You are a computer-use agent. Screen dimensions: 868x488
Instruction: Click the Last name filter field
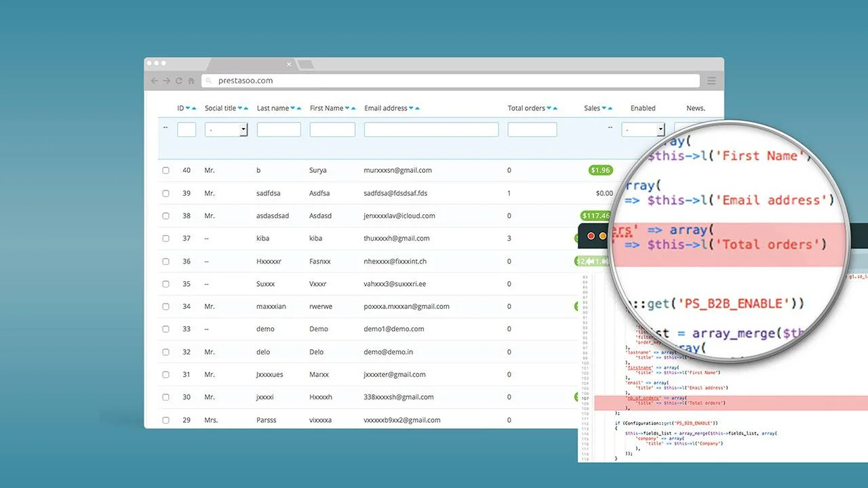279,129
